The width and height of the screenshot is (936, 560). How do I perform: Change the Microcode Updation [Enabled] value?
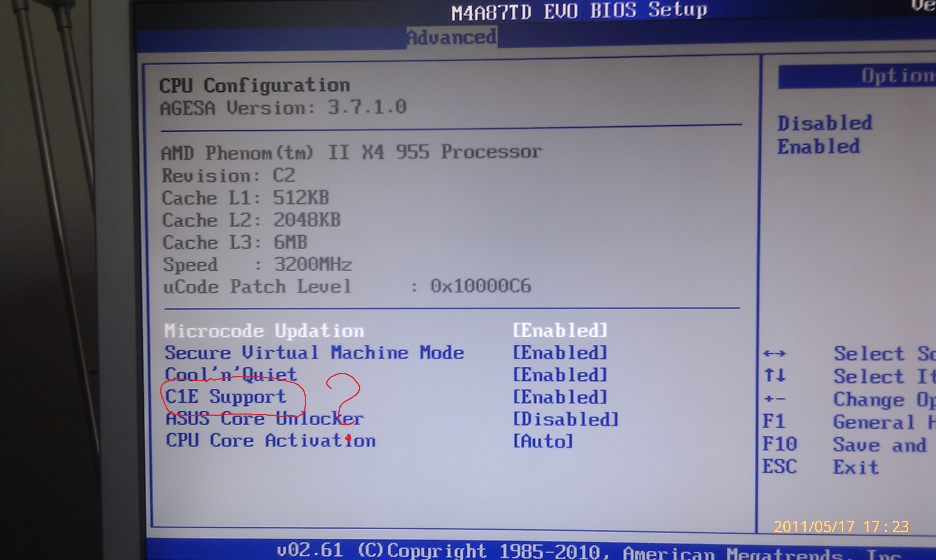click(x=560, y=330)
